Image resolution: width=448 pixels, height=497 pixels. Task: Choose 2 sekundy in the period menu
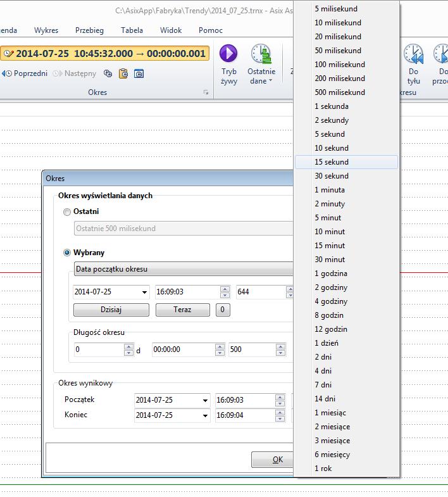[x=346, y=120]
